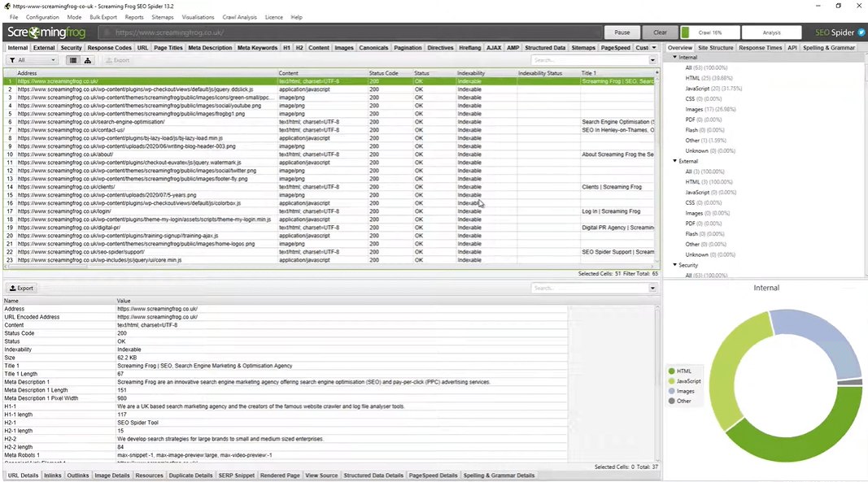The image size is (868, 482).
Task: Collapse the Internal tree section
Action: (675, 57)
